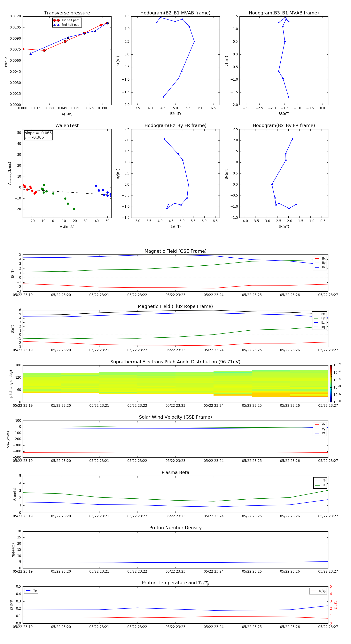Click the 'V_A(km/s)' x-axis label

67,227
